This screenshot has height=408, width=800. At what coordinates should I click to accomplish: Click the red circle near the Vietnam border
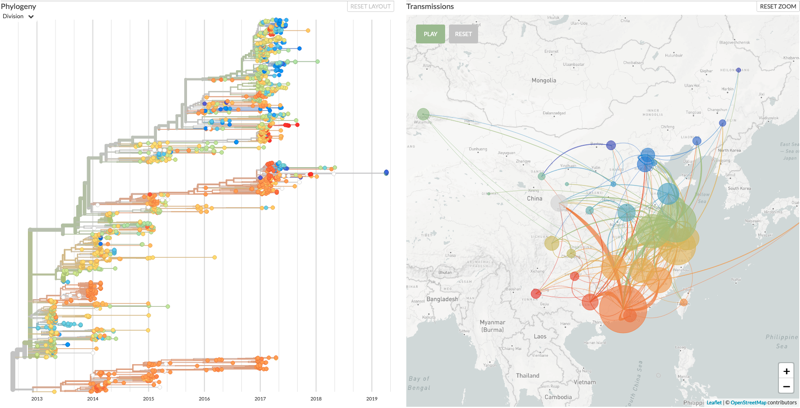(x=536, y=294)
